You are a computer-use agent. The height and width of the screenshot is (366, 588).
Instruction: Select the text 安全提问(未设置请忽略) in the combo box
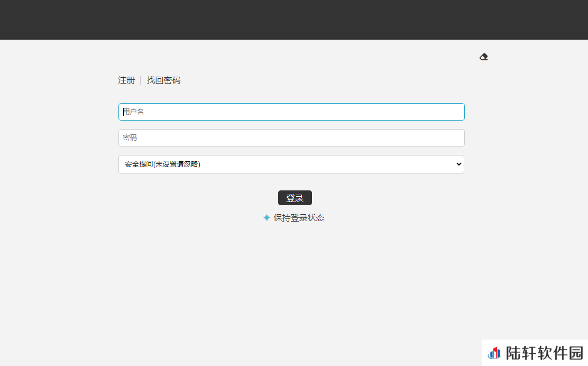pyautogui.click(x=163, y=164)
